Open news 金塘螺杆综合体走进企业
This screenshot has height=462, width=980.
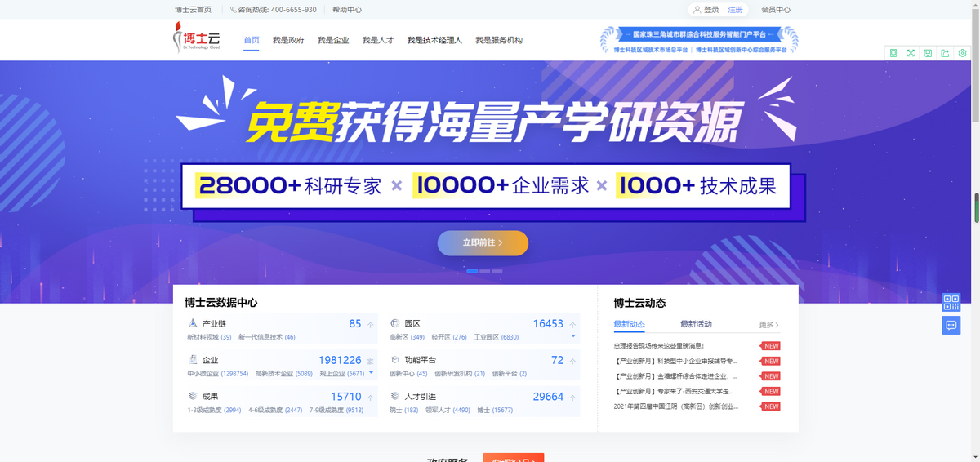pyautogui.click(x=676, y=376)
